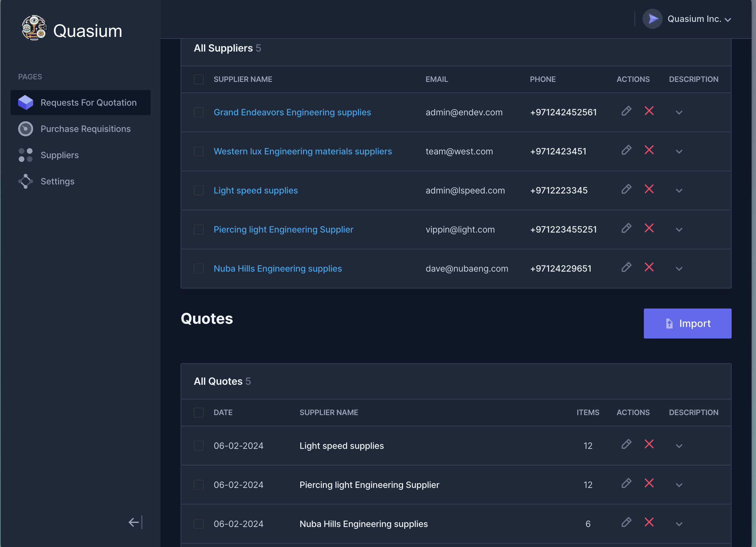Import quotes with the Import button
The image size is (756, 547).
[x=687, y=323]
